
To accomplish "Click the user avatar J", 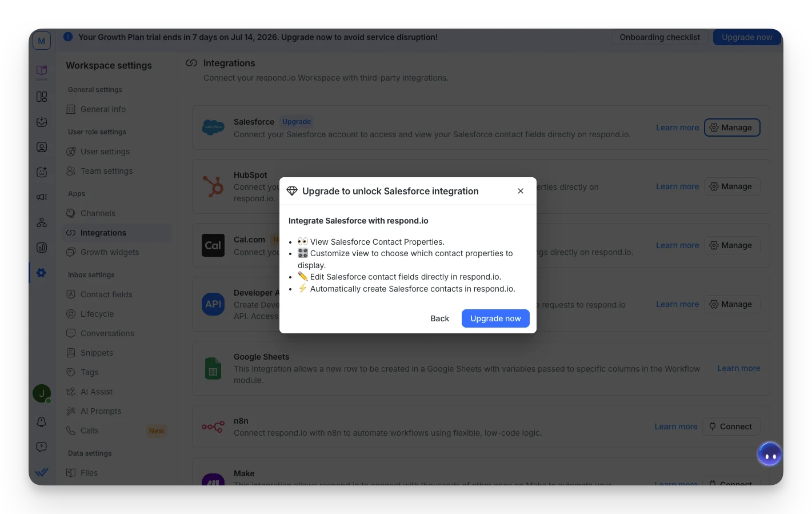I will coord(42,393).
